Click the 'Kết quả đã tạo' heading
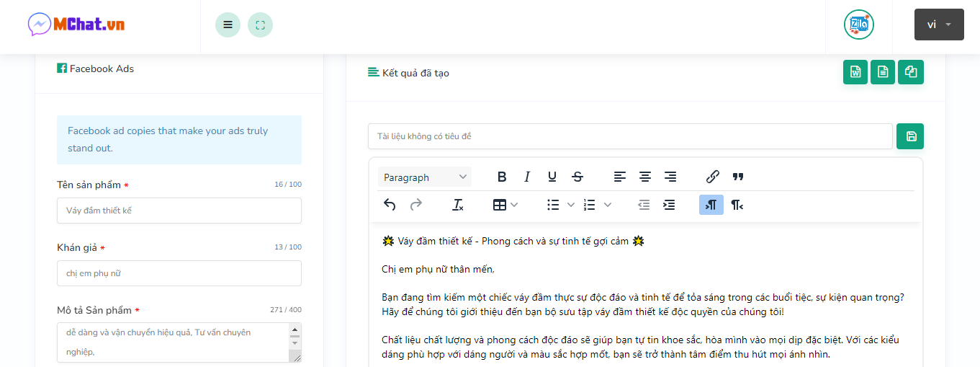This screenshot has width=980, height=367. pos(408,73)
